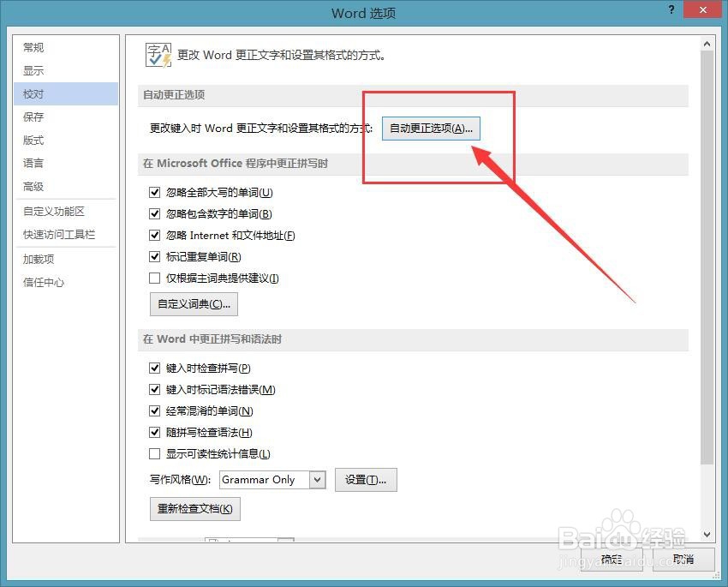Expand the 写作风格 Grammar Only dropdown

(x=317, y=480)
